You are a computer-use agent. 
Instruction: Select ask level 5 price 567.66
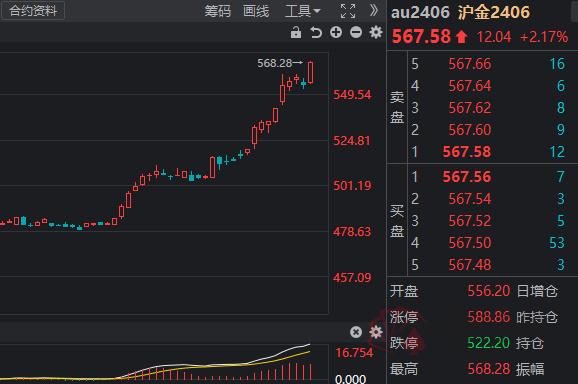click(470, 64)
